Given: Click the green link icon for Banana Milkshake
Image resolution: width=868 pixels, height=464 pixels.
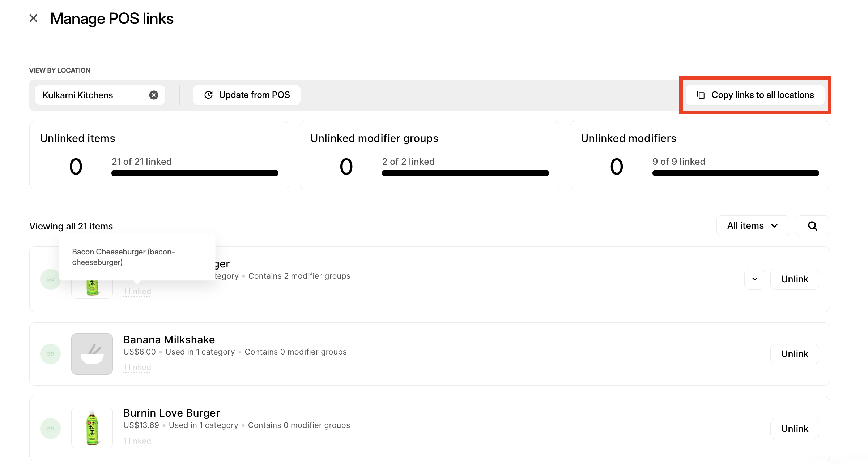Looking at the screenshot, I should click(50, 354).
